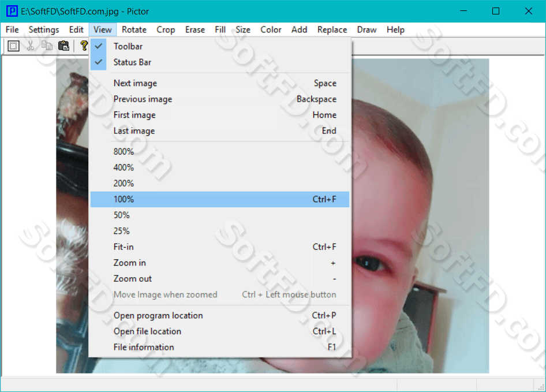
Task: Open the Settings menu
Action: (44, 29)
